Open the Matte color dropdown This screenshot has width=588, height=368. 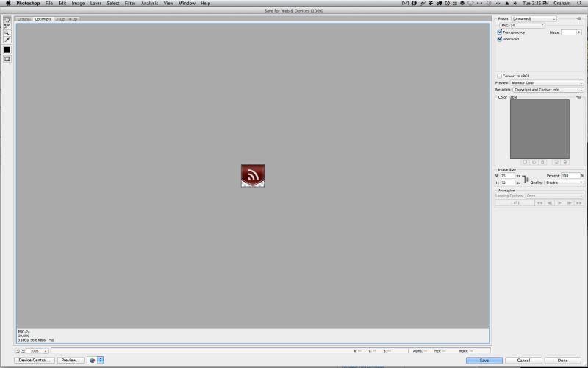[578, 32]
